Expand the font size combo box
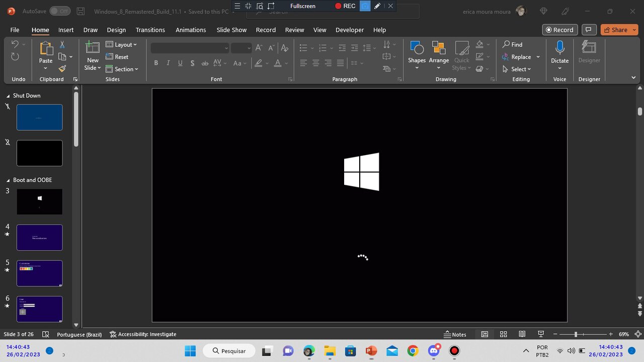Viewport: 644px width, 362px height. click(249, 48)
